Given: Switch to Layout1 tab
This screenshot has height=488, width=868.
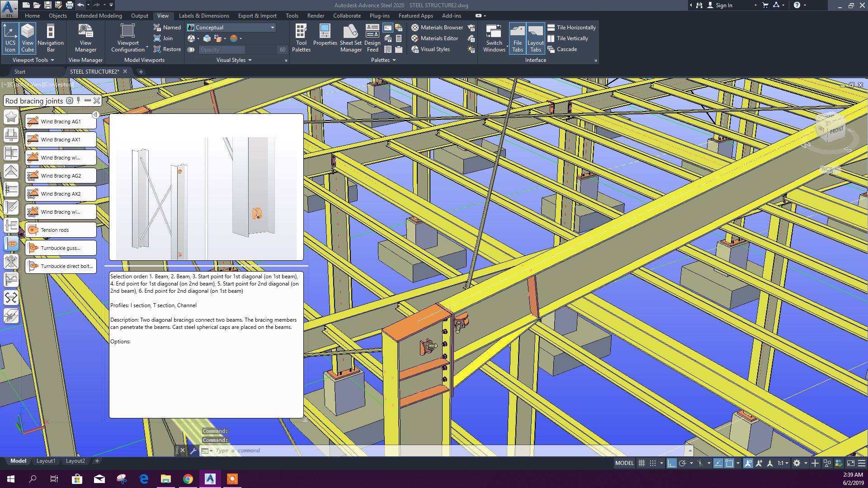Looking at the screenshot, I should pyautogui.click(x=46, y=461).
